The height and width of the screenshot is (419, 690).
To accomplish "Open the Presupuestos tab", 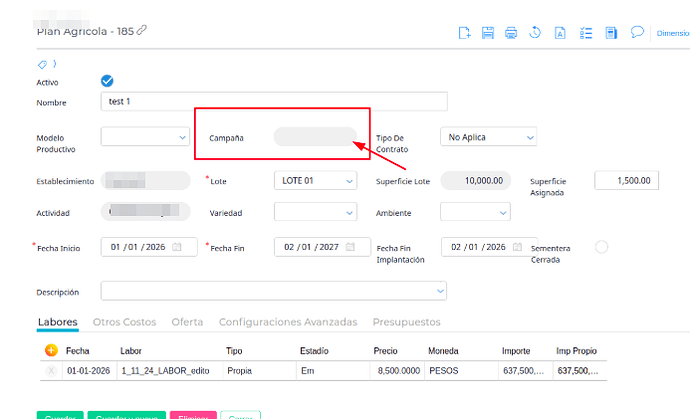I will [407, 322].
